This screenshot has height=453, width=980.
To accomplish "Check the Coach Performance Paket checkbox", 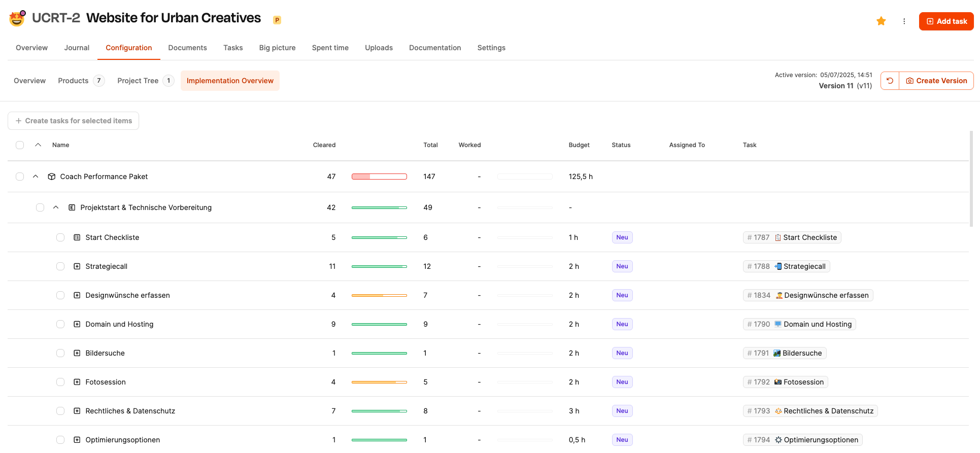I will tap(20, 177).
